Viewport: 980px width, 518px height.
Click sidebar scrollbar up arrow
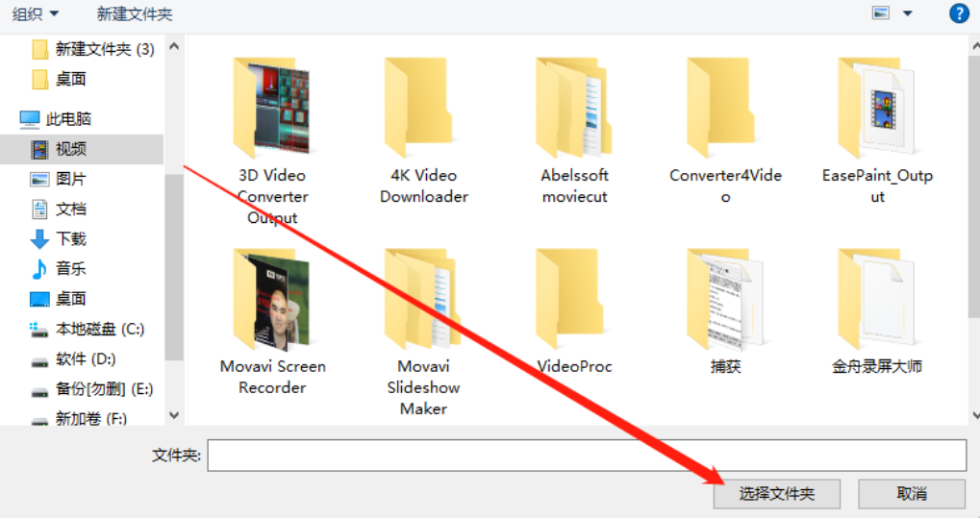[174, 45]
